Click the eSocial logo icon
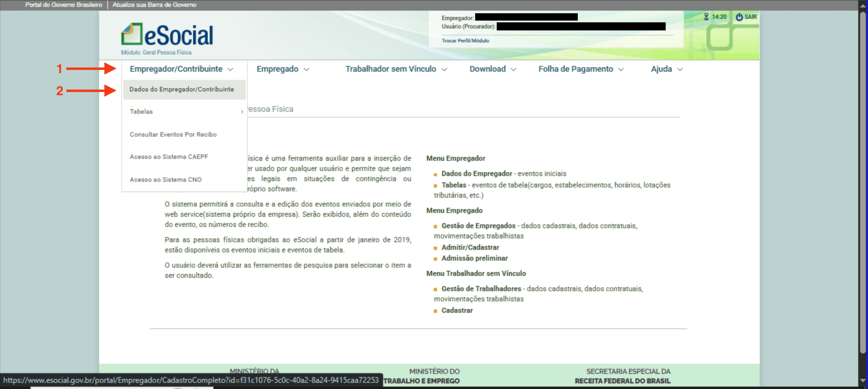The height and width of the screenshot is (389, 868). 132,34
